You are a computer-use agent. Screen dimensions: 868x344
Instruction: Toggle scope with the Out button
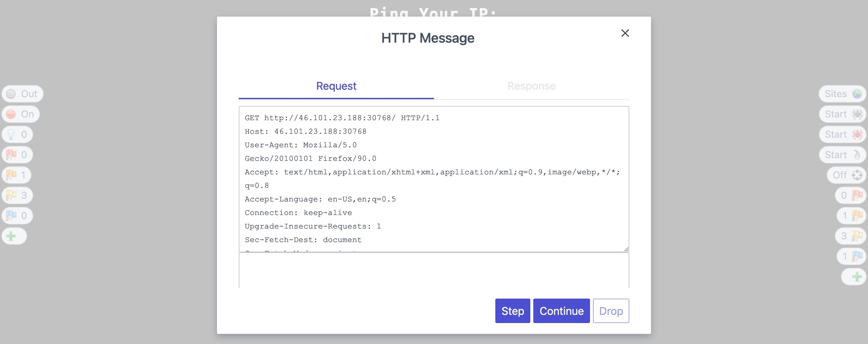[22, 94]
